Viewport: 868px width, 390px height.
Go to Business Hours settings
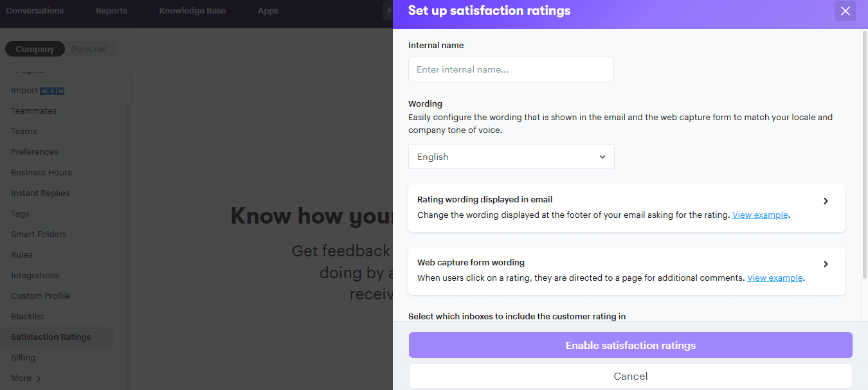pyautogui.click(x=41, y=172)
